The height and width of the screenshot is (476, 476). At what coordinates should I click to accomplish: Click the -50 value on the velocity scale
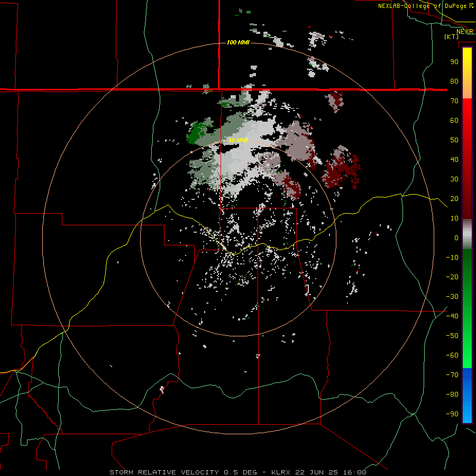tap(452, 336)
